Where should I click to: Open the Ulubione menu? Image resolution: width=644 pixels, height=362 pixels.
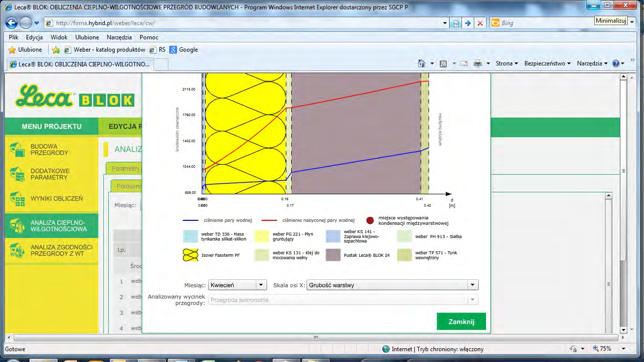(x=87, y=37)
